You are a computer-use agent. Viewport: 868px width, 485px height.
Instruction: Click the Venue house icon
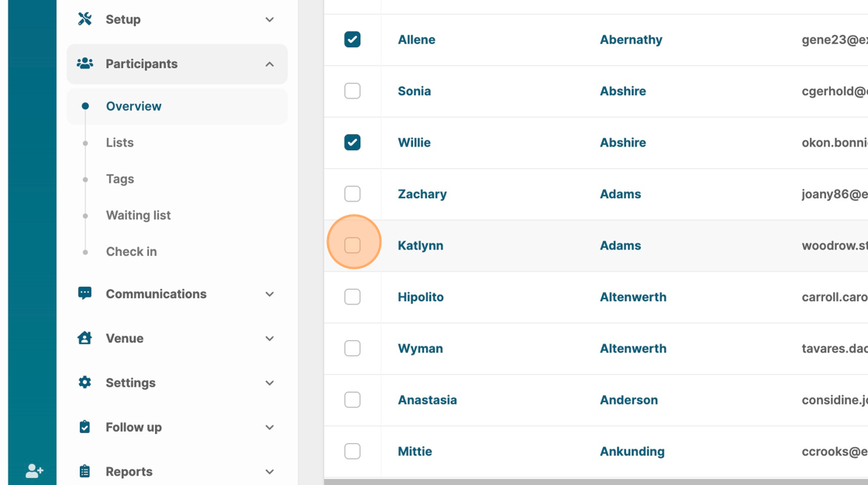(x=85, y=338)
